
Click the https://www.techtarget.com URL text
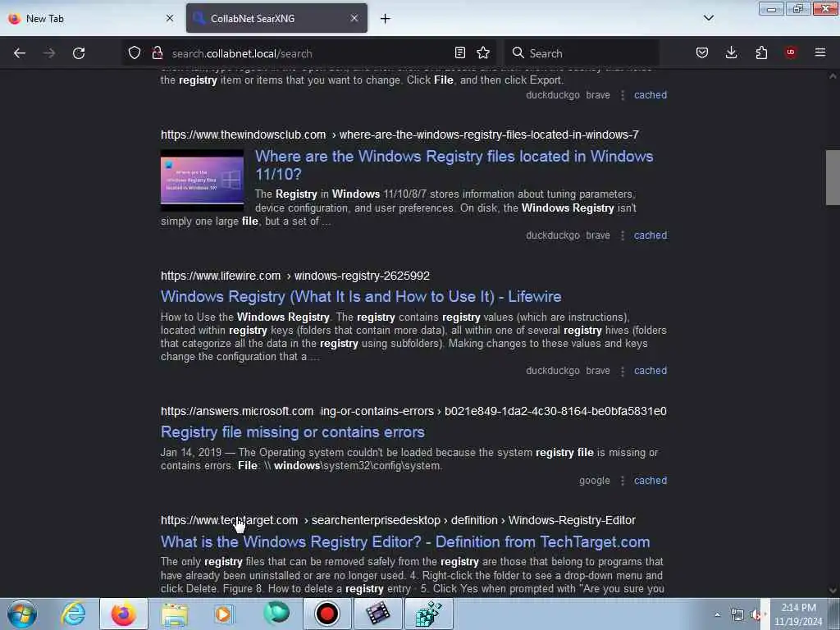230,520
